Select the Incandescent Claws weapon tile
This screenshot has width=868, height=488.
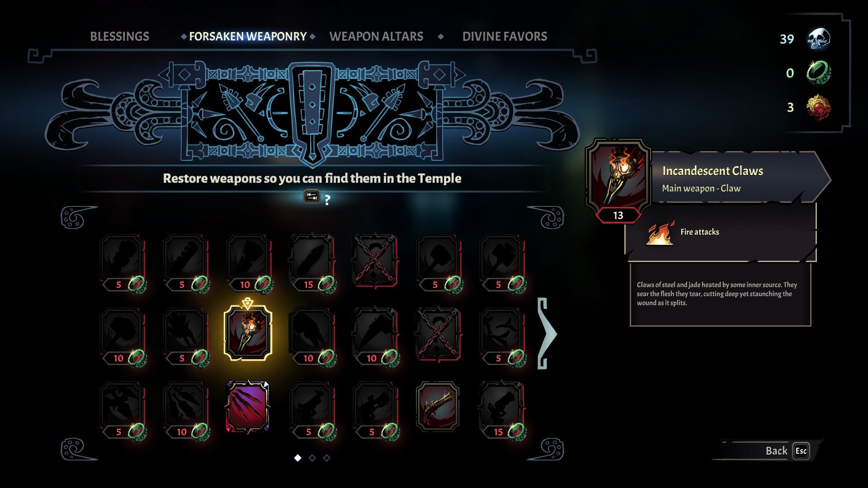248,333
